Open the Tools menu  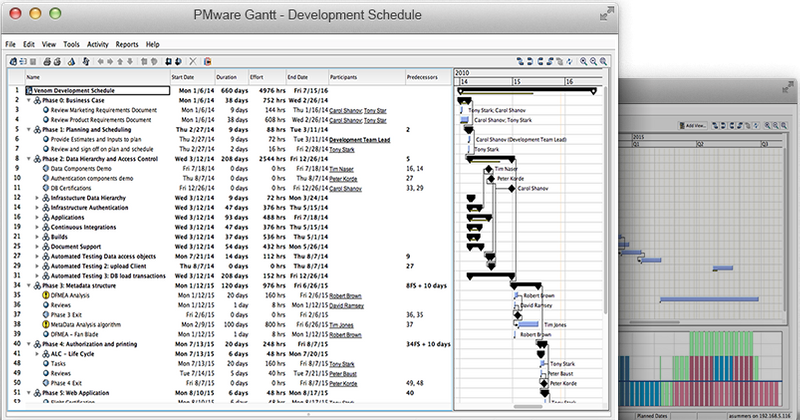(x=71, y=44)
